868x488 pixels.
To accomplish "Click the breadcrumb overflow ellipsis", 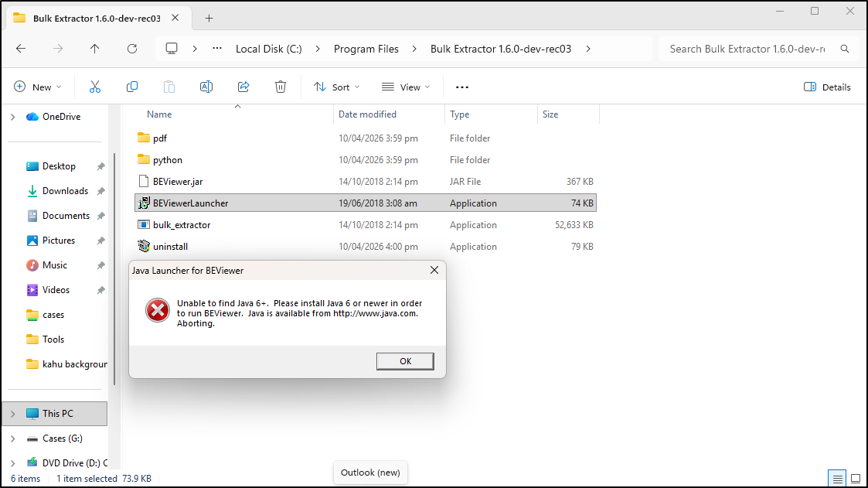I will (217, 49).
